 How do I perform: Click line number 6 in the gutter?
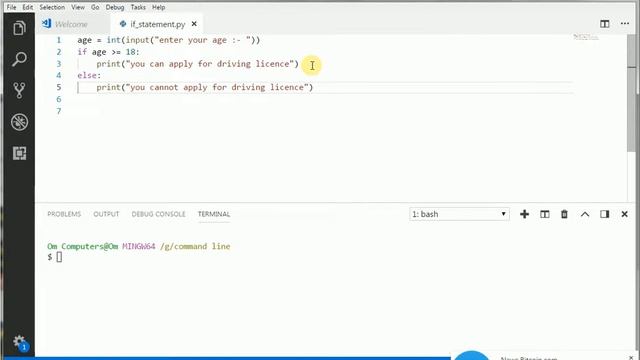tap(59, 99)
